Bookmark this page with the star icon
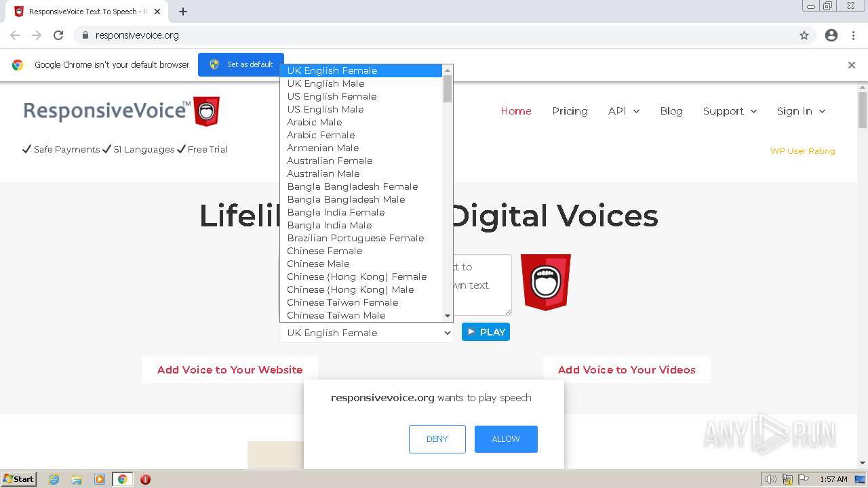 804,35
